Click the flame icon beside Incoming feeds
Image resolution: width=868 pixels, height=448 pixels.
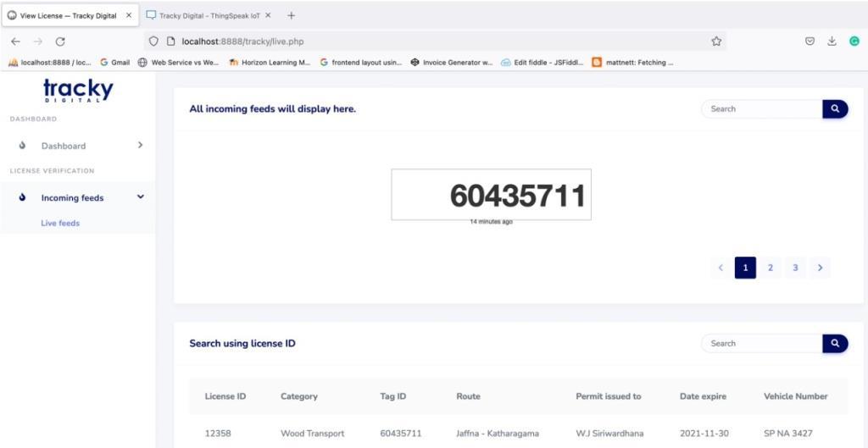point(22,197)
